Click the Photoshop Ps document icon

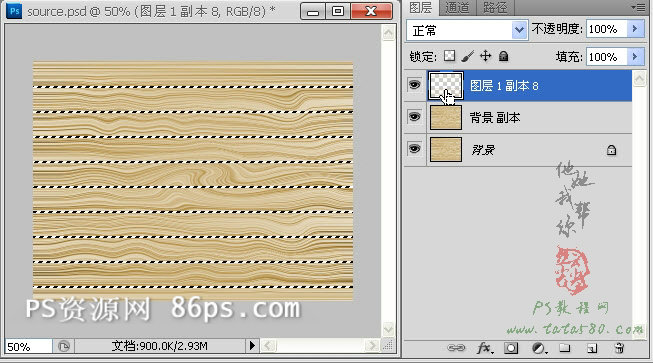pyautogui.click(x=14, y=11)
